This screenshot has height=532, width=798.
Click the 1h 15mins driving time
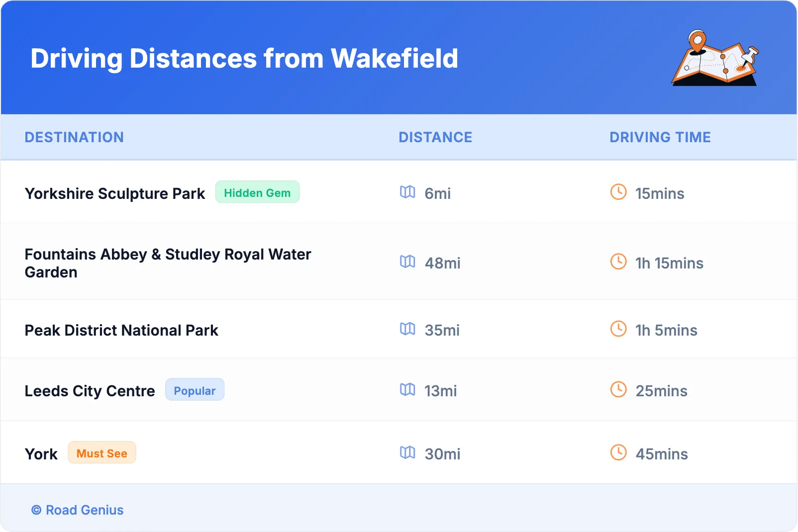tap(669, 263)
